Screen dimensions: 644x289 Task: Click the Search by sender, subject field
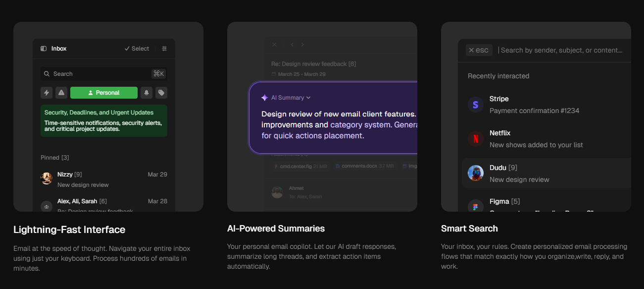[562, 50]
